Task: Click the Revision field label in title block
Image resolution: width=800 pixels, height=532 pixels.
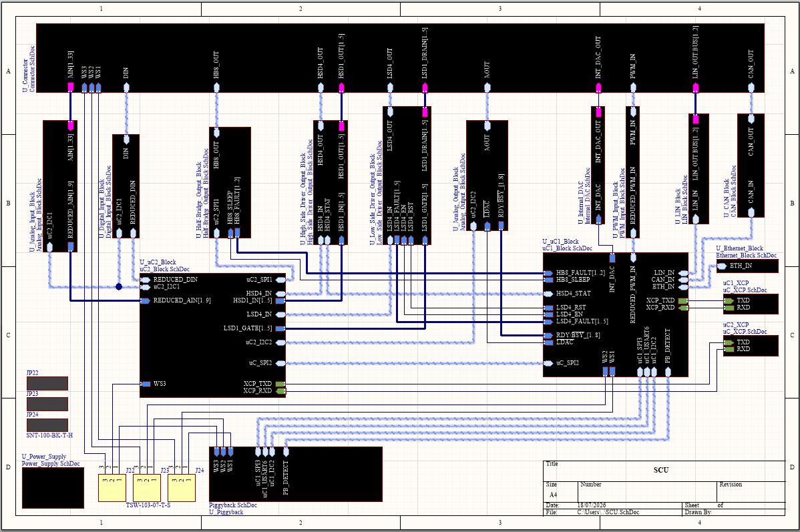Action: click(731, 484)
